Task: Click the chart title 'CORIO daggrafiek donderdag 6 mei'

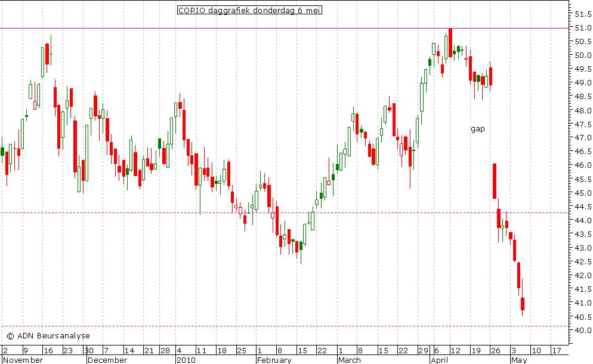Action: pyautogui.click(x=249, y=10)
